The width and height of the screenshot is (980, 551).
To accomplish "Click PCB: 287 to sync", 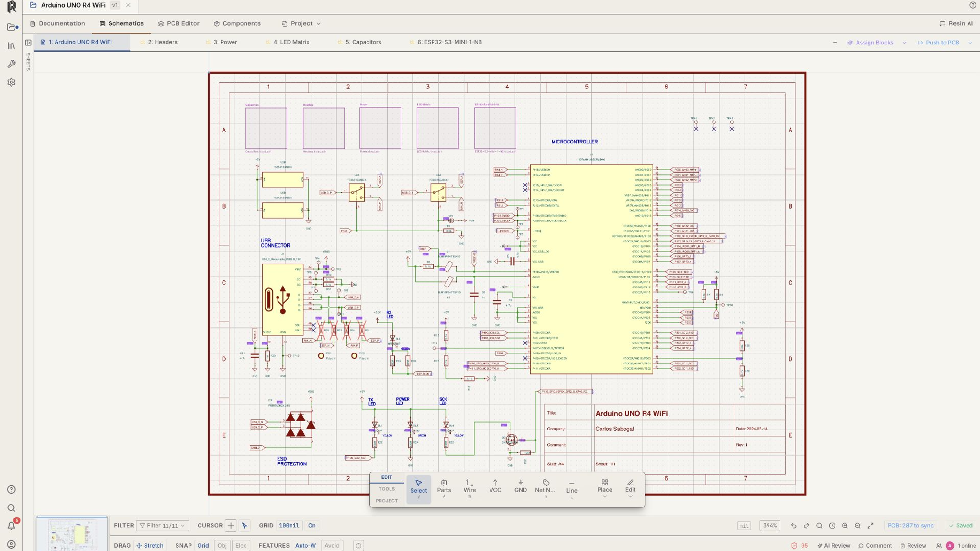I will point(910,526).
